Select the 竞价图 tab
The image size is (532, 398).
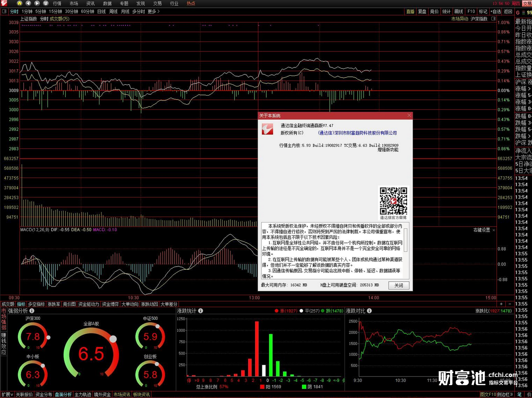[x=69, y=304]
